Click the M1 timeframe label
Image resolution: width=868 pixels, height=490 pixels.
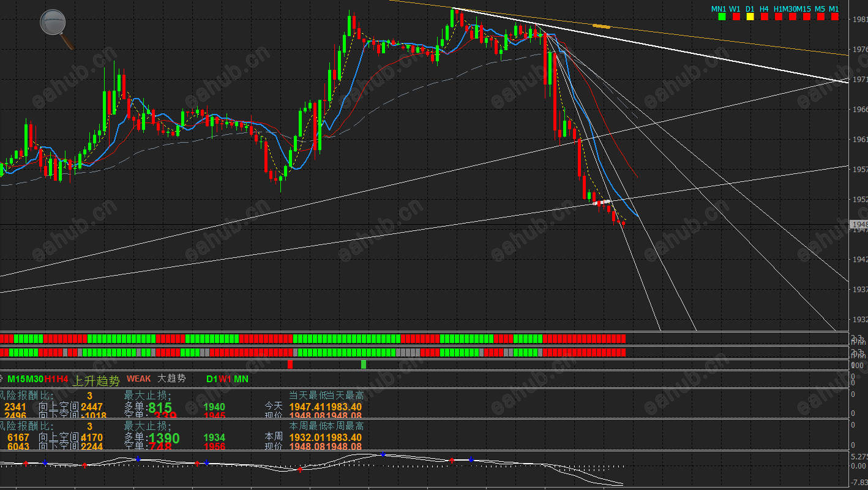point(834,9)
